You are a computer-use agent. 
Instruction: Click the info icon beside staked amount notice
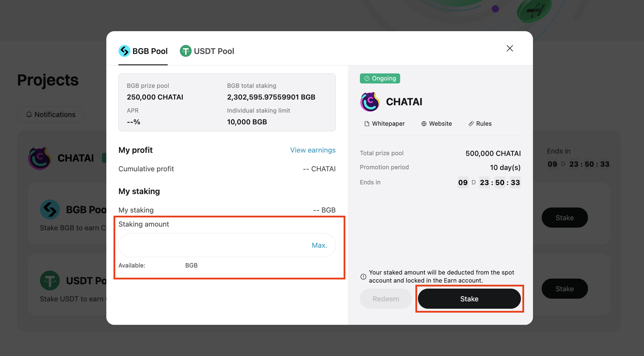pyautogui.click(x=363, y=277)
